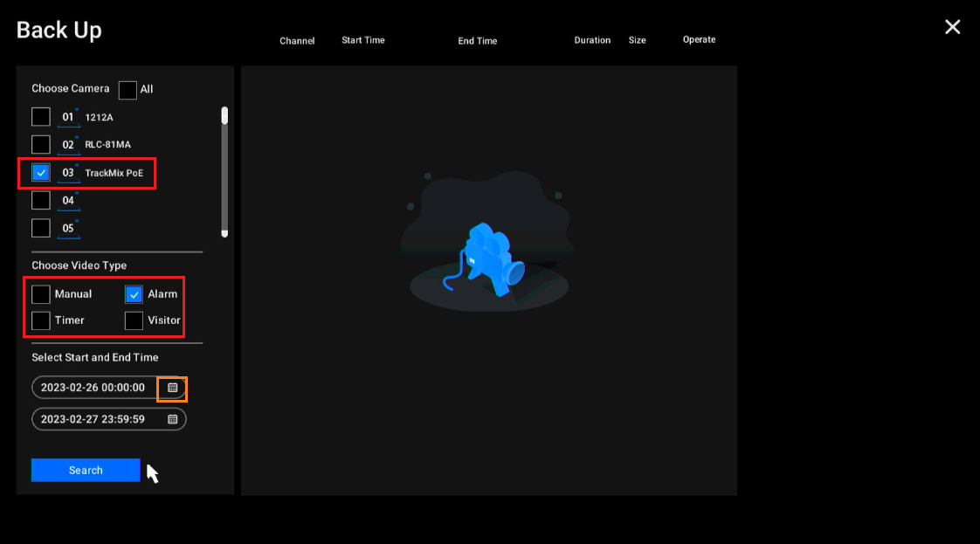Click the camera list scrollbar

(x=224, y=172)
